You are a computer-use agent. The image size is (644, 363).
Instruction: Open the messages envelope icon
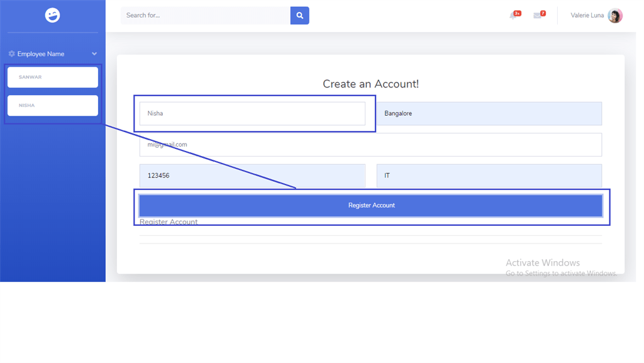click(x=535, y=16)
